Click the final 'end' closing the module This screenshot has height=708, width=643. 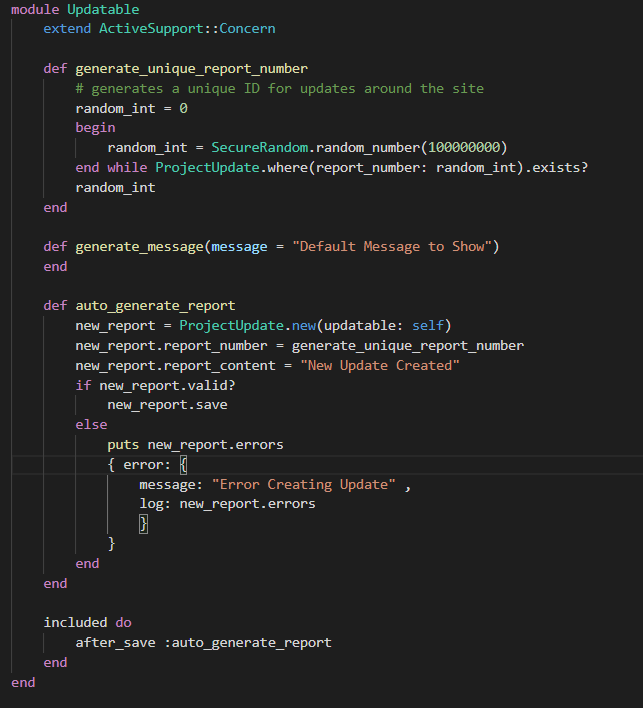coord(23,683)
